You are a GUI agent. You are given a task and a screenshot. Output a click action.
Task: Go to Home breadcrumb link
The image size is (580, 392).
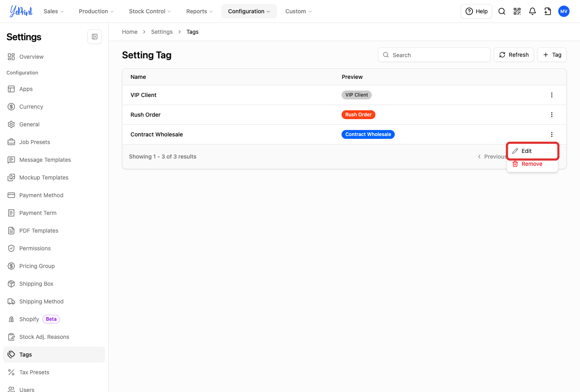click(x=130, y=32)
